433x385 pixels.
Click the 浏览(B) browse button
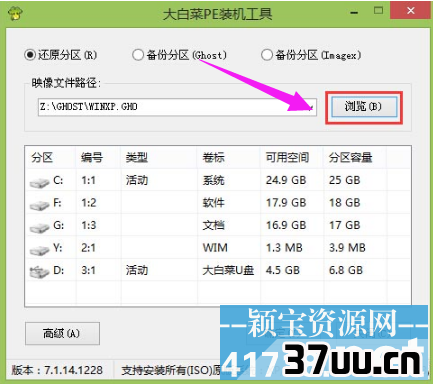tap(364, 107)
